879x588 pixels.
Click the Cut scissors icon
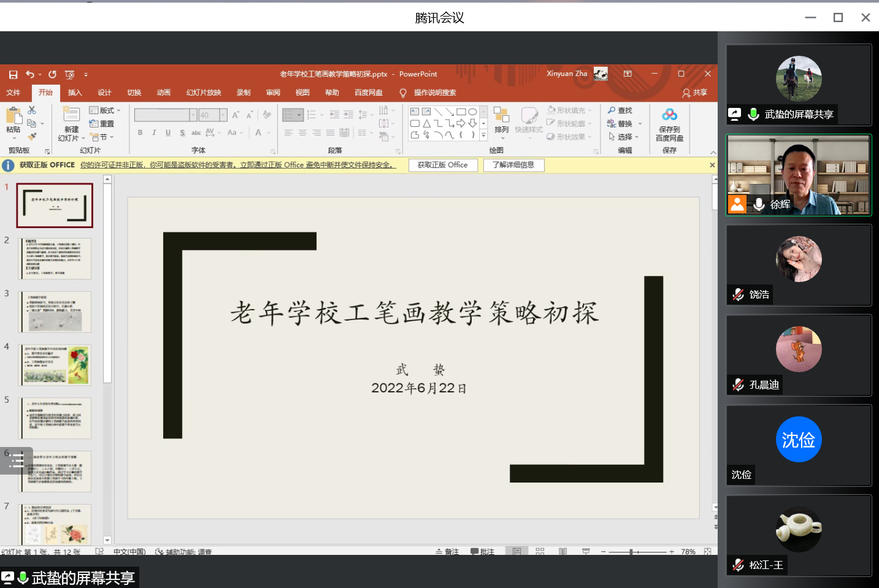point(32,110)
